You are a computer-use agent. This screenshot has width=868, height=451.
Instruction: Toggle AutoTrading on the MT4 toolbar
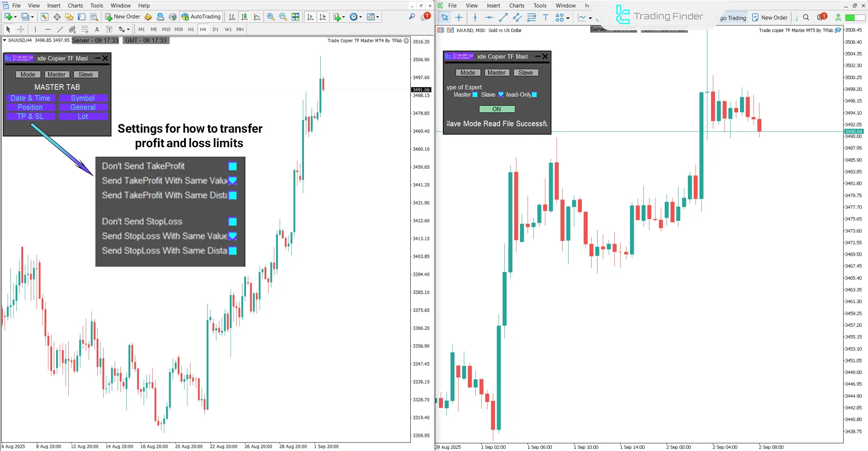tap(201, 17)
